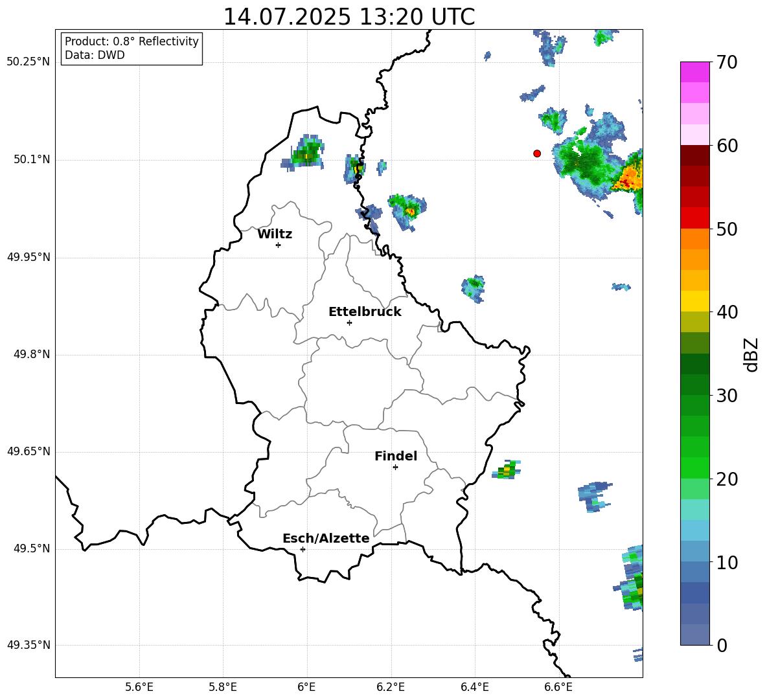Click the 0 colorbar tick label
The width and height of the screenshot is (767, 700).
point(722,646)
